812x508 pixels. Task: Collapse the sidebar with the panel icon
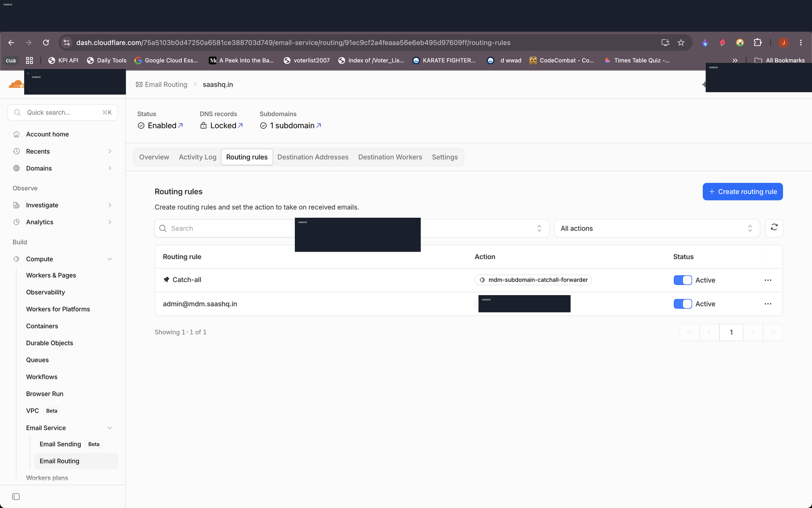16,497
